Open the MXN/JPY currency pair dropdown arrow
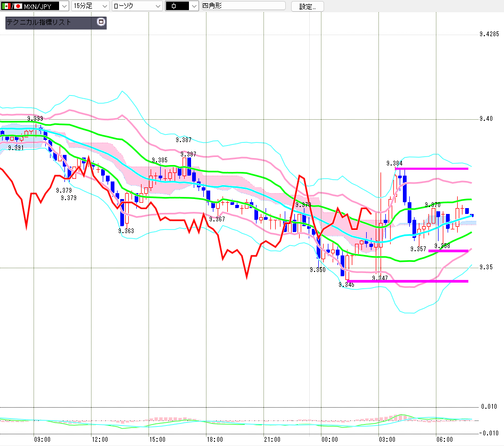The image size is (504, 446). pyautogui.click(x=64, y=6)
